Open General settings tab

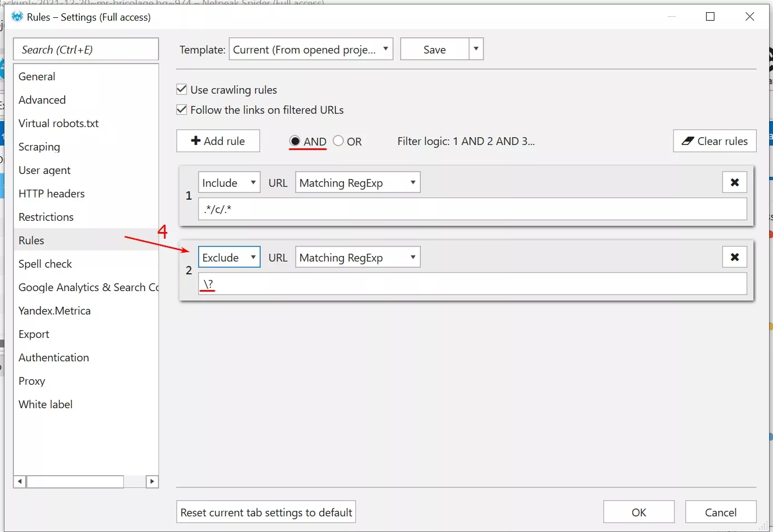(x=86, y=76)
